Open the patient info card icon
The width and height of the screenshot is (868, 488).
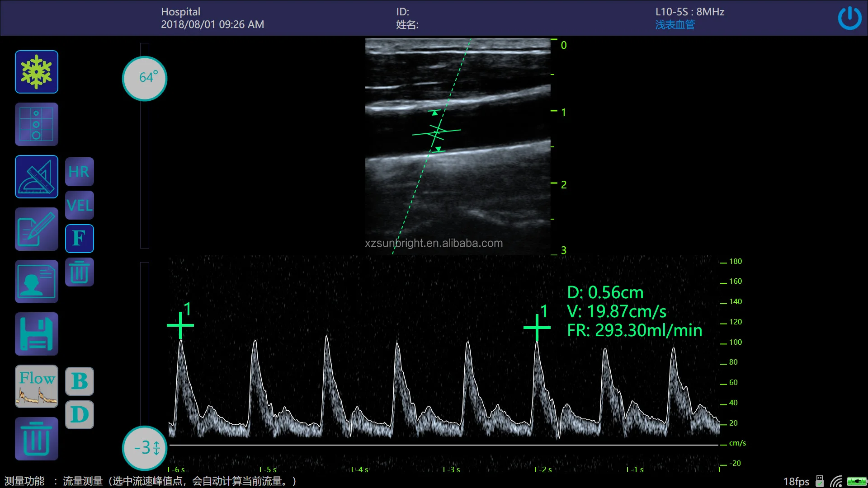[x=37, y=282]
